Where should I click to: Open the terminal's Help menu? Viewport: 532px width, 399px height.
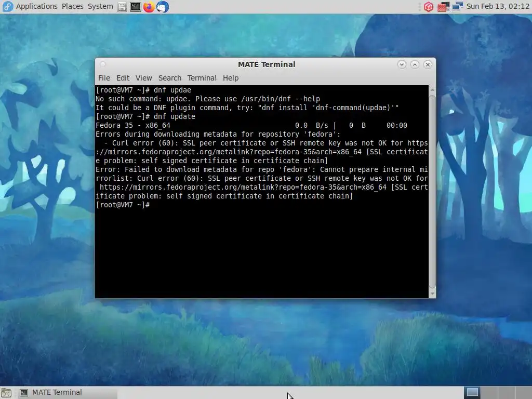(230, 78)
